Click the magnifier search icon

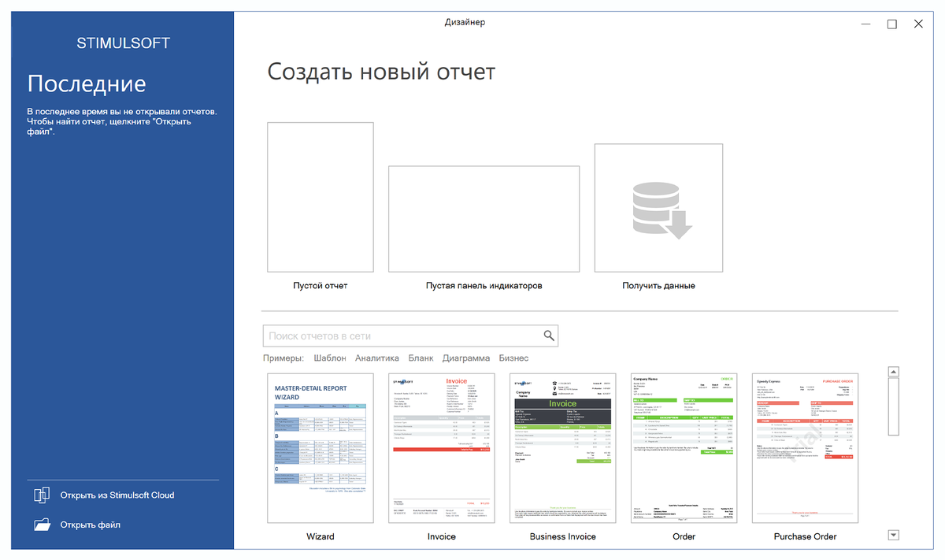[x=549, y=336]
